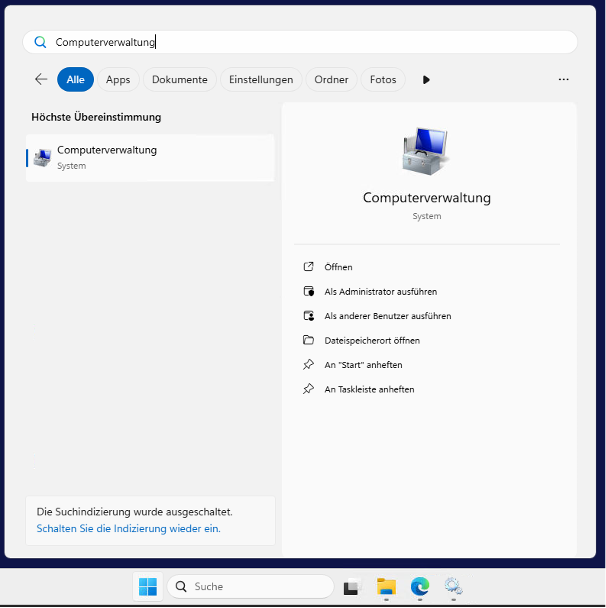Go back using the left arrow
This screenshot has width=606, height=608.
[41, 79]
